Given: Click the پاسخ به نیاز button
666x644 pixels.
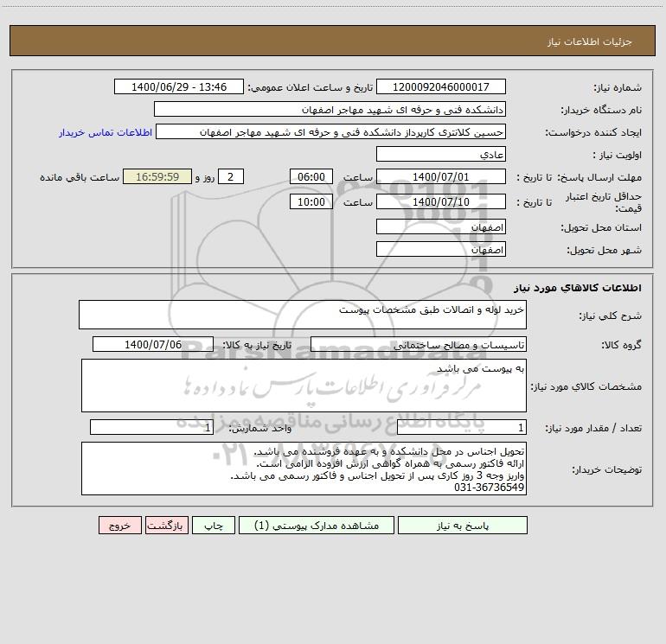Looking at the screenshot, I should coord(463,526).
